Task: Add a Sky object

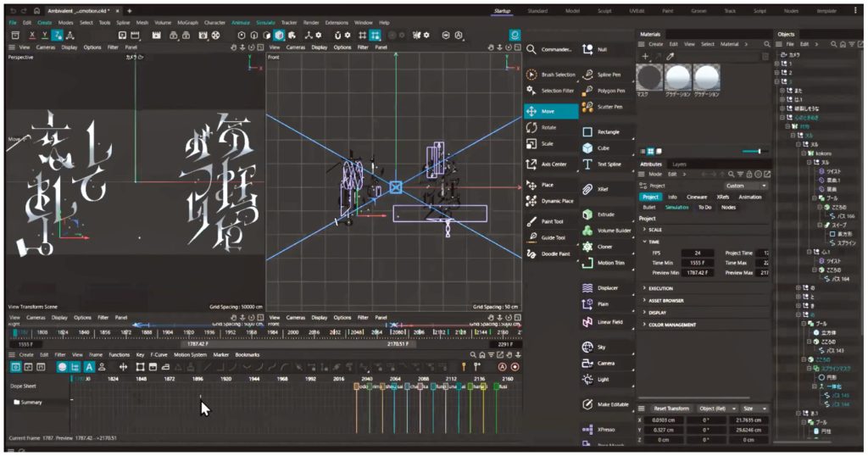Action: coord(607,347)
